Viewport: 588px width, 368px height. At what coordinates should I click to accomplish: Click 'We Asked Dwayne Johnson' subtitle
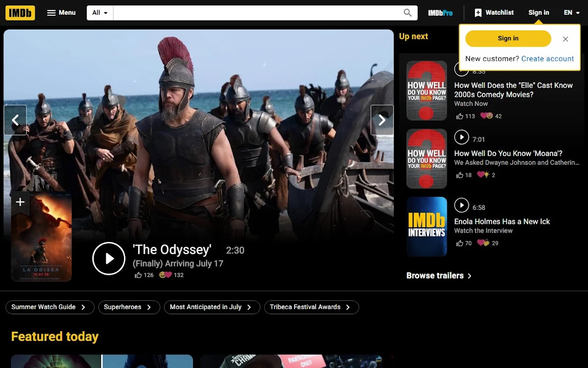coord(517,162)
